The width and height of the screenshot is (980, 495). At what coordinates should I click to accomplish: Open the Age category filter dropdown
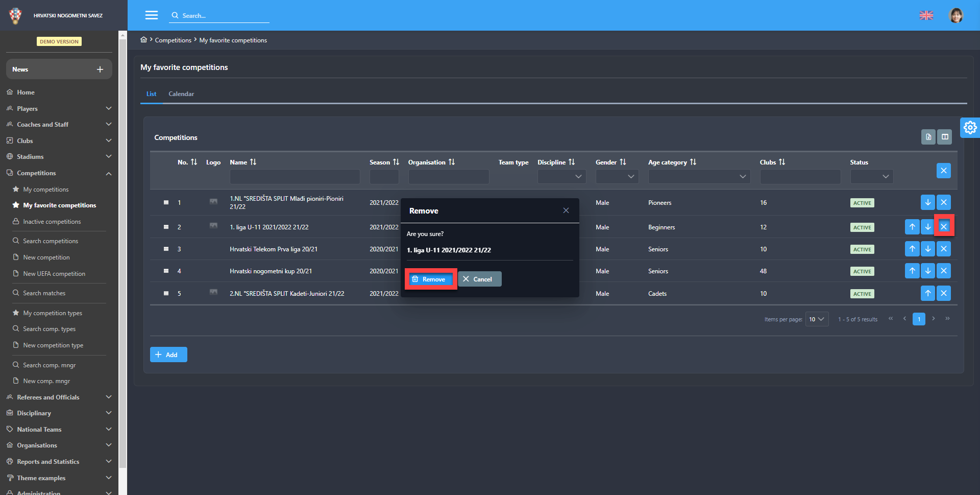(698, 176)
